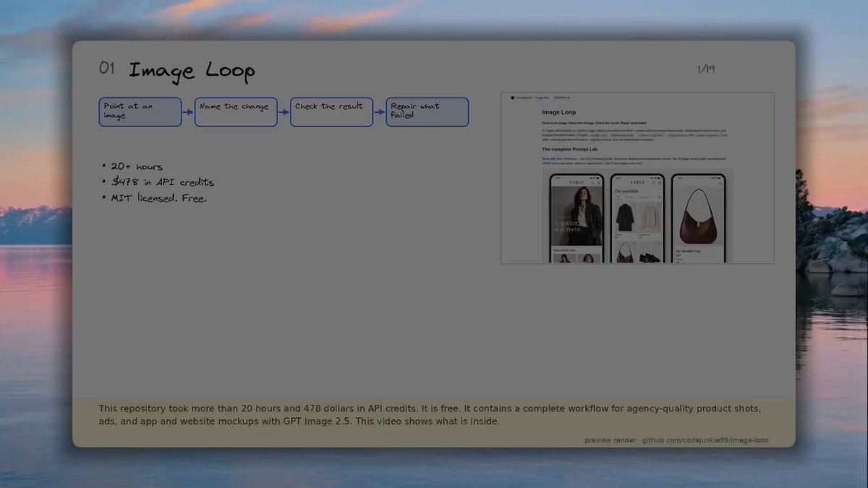Click the "Name the change" step box
868x488 pixels.
coord(236,112)
